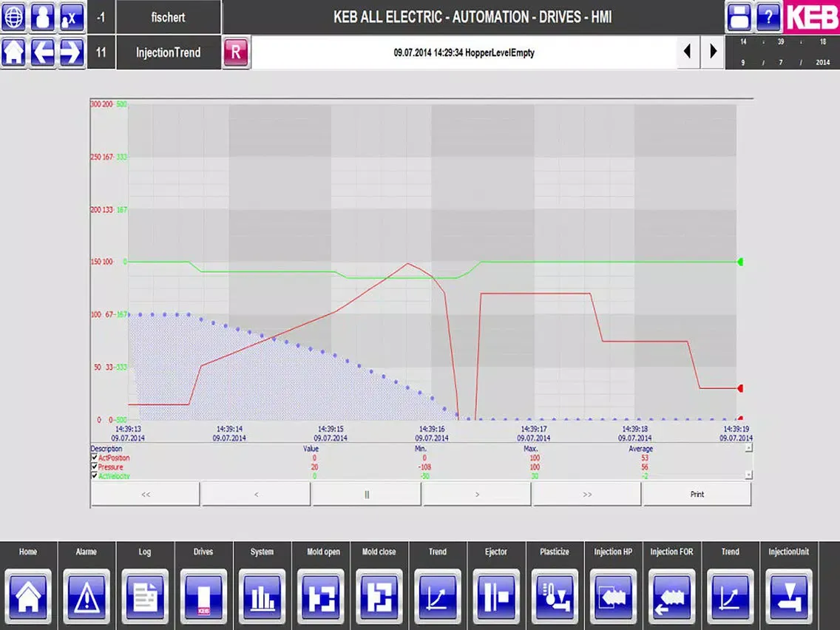Toggle the ActVelocity trace checkbox

pyautogui.click(x=95, y=475)
